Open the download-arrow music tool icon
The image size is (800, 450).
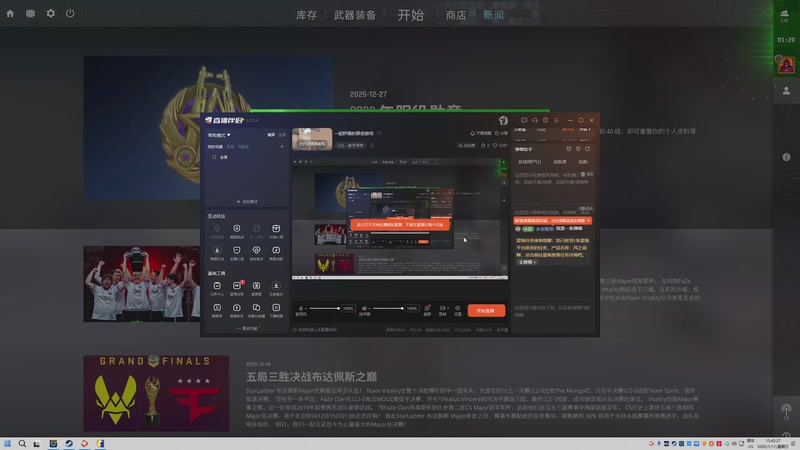pos(276,288)
